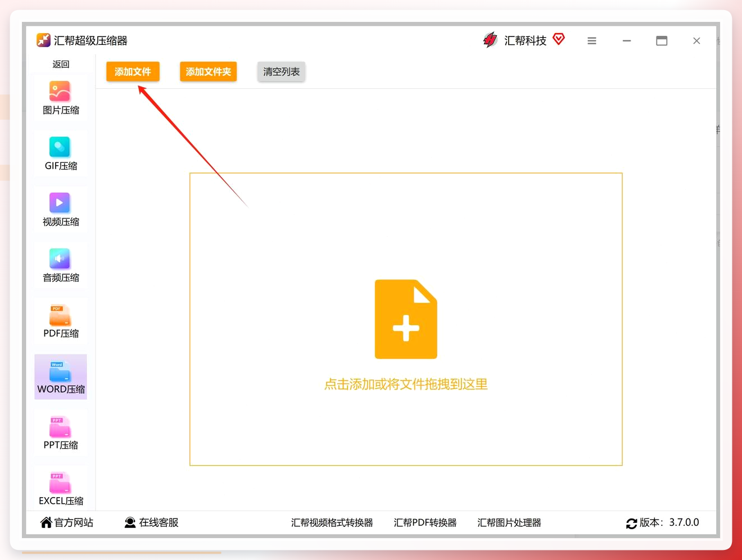Click the large add-file plus icon

[406, 319]
